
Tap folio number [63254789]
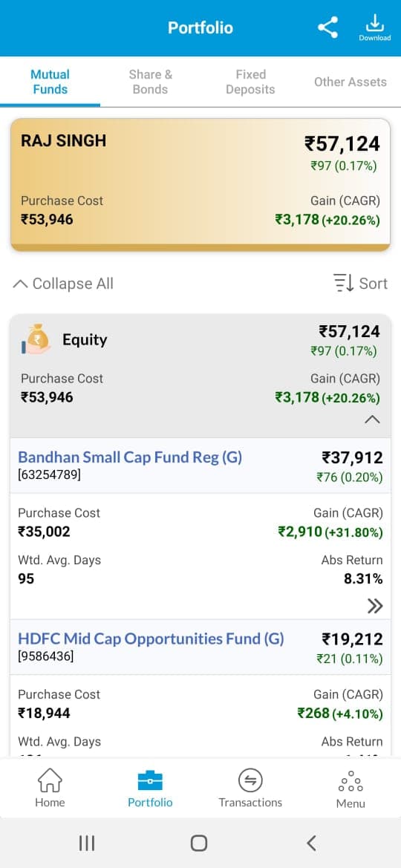tap(49, 474)
